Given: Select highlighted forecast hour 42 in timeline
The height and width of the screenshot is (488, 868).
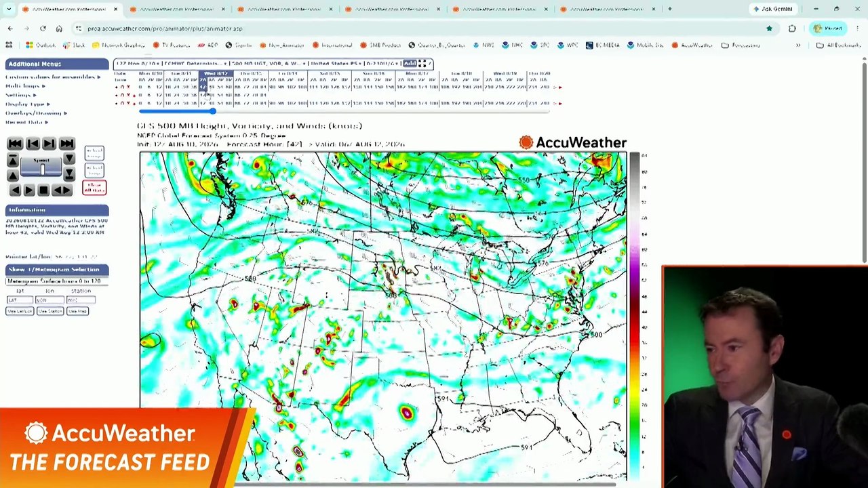Looking at the screenshot, I should [x=203, y=87].
